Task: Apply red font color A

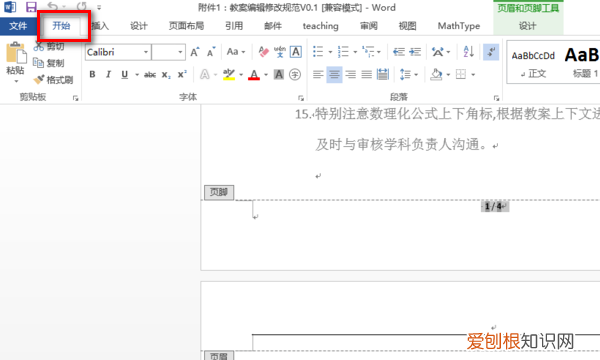Action: pos(254,74)
